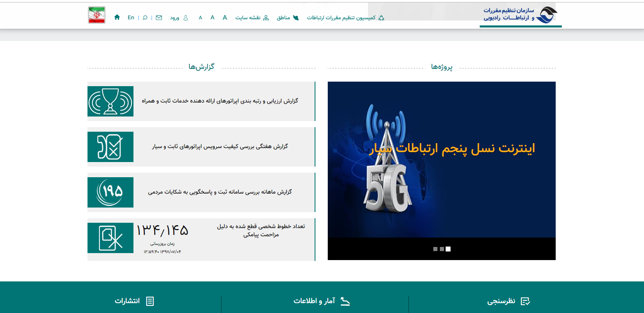This screenshot has height=313, width=644.
Task: Open نقشه سایت site map
Action: tap(248, 18)
